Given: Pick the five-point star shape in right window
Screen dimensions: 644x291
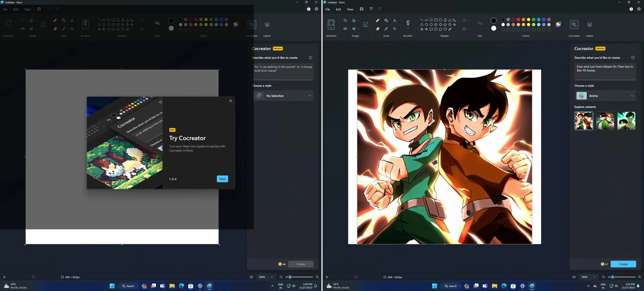Looking at the screenshot, I should point(422,29).
